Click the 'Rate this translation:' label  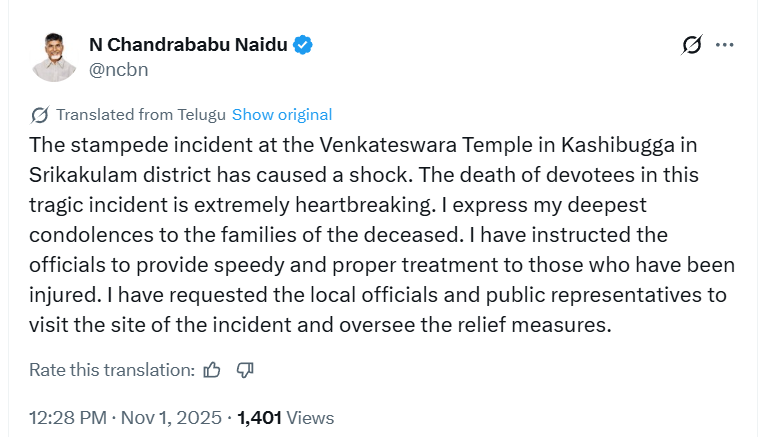tap(112, 370)
